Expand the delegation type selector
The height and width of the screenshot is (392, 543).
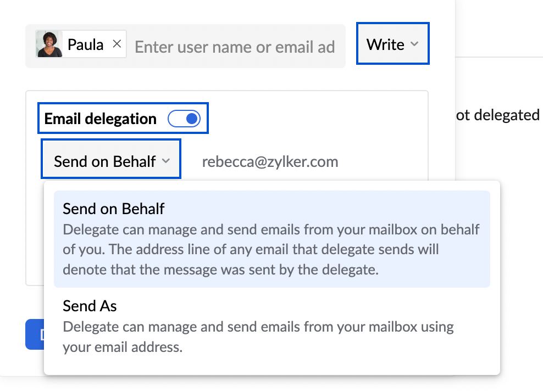coord(110,160)
